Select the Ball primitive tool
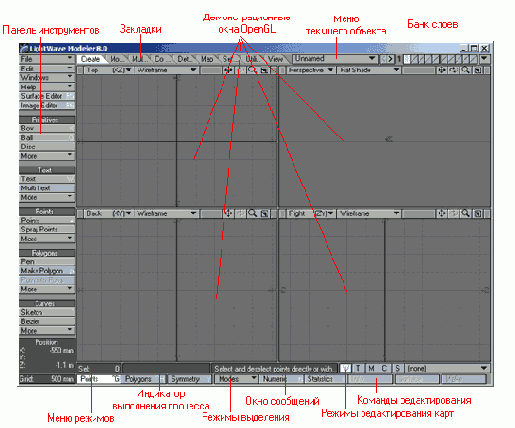Screen dimensions: 515x428 [47, 137]
